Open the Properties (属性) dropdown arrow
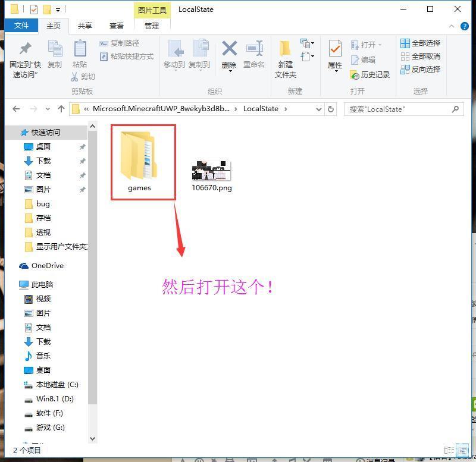Screen dimensions: 476x462 coord(336,71)
